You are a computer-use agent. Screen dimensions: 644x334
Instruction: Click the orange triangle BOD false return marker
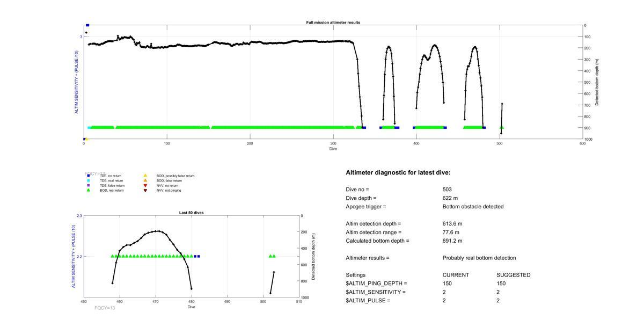[x=145, y=180]
